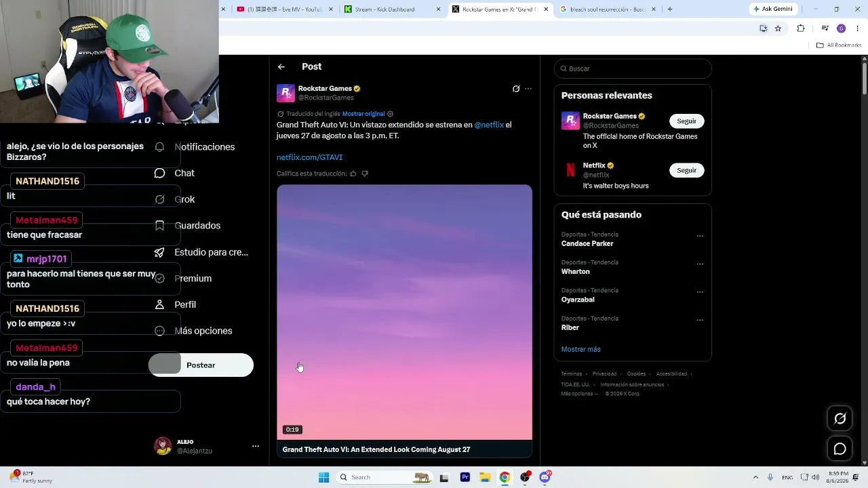The image size is (868, 488).
Task: Open the taskbar clock and date
Action: click(x=840, y=477)
